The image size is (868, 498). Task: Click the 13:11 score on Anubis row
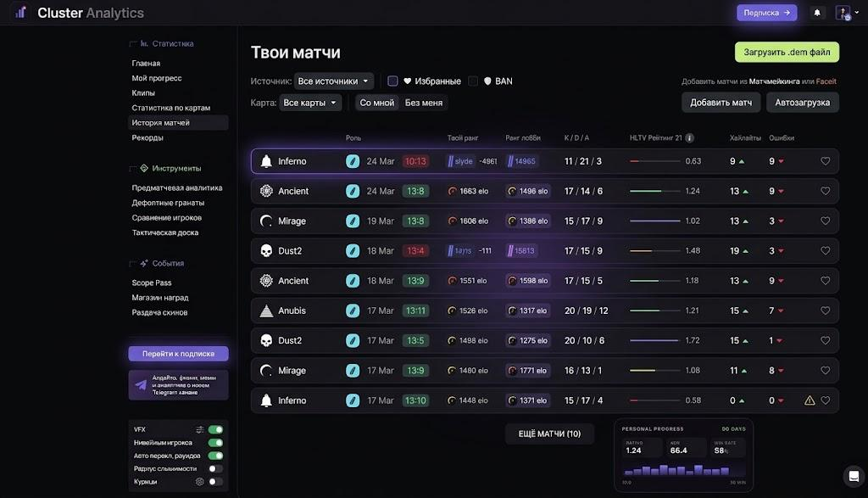[415, 311]
